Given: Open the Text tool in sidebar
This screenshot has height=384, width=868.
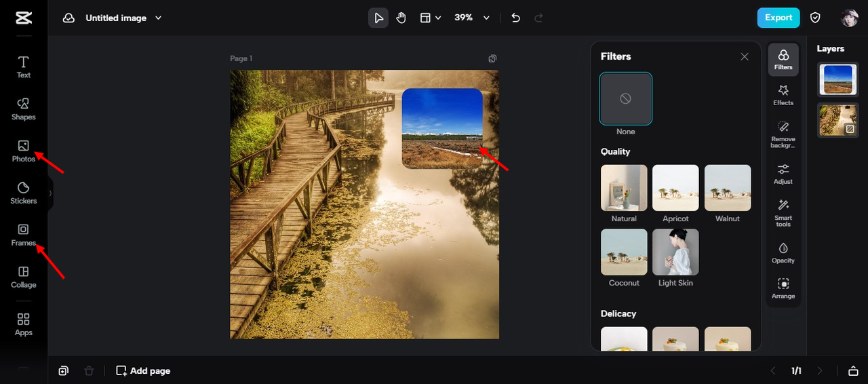Looking at the screenshot, I should pos(24,67).
